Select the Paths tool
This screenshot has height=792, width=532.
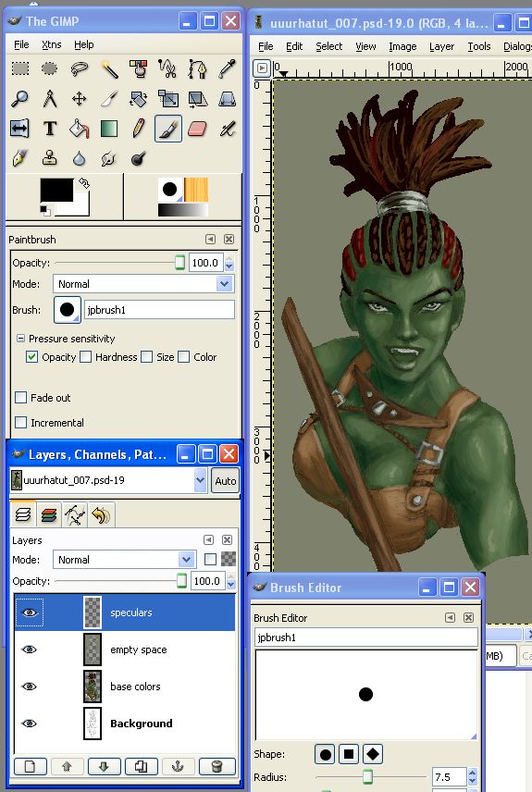(198, 68)
